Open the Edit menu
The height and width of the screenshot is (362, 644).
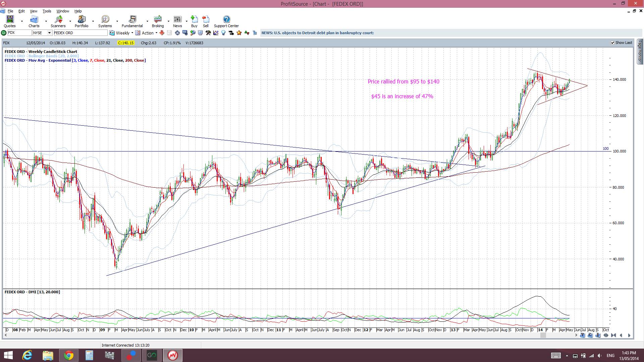[x=21, y=11]
